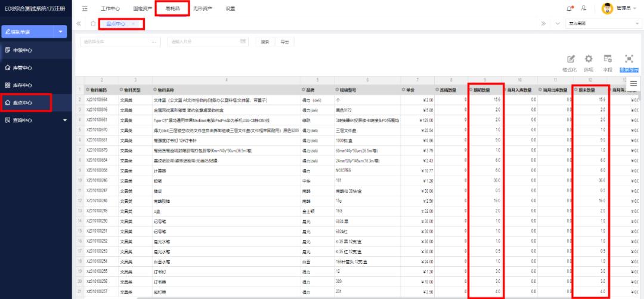Select the 冻结数量 column header
Viewport: 644px width, 299px height.
click(451, 90)
